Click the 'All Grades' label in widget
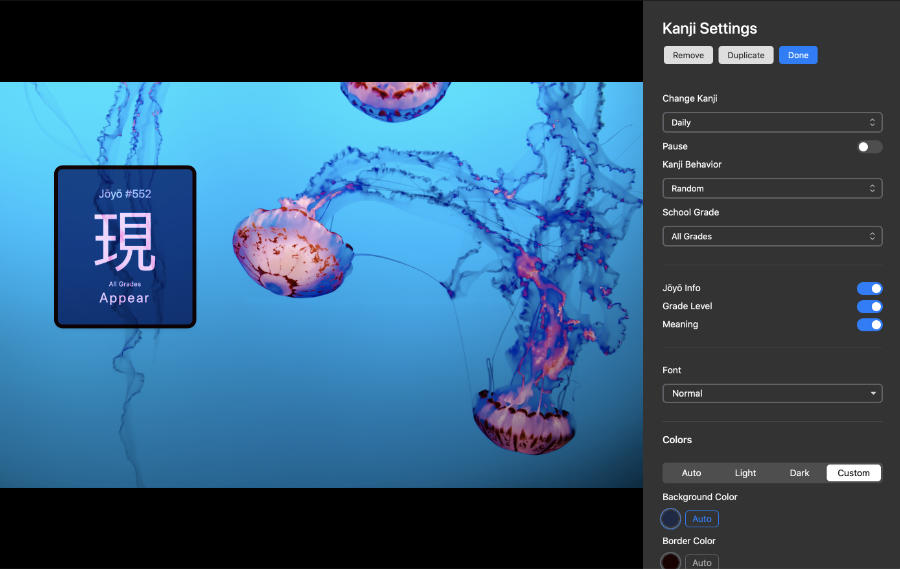The height and width of the screenshot is (569, 900). (125, 284)
